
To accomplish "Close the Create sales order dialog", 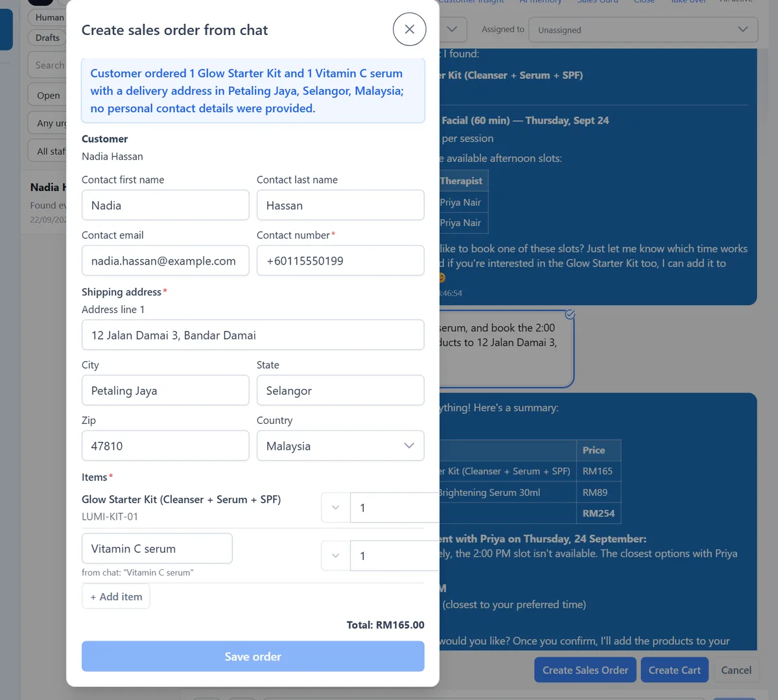I will click(409, 29).
